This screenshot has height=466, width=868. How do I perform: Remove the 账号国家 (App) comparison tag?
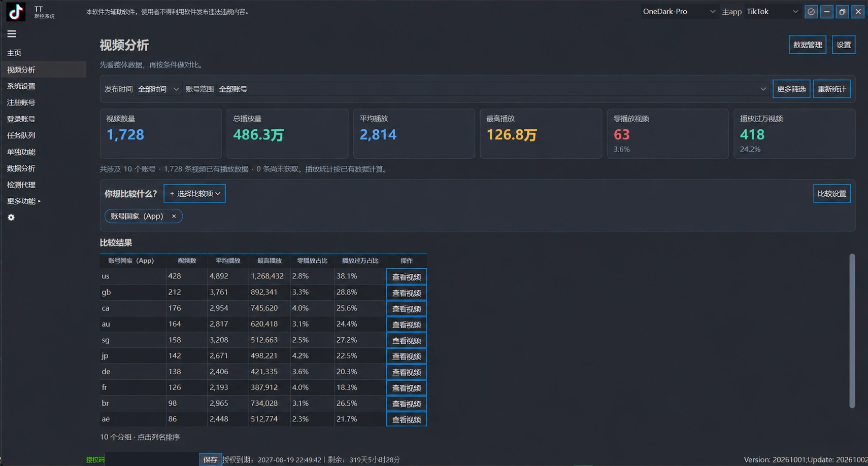click(x=174, y=216)
